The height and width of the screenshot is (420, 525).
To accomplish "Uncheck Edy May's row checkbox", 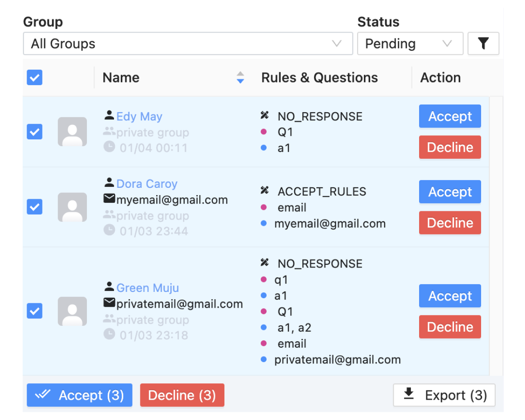I will coord(34,132).
